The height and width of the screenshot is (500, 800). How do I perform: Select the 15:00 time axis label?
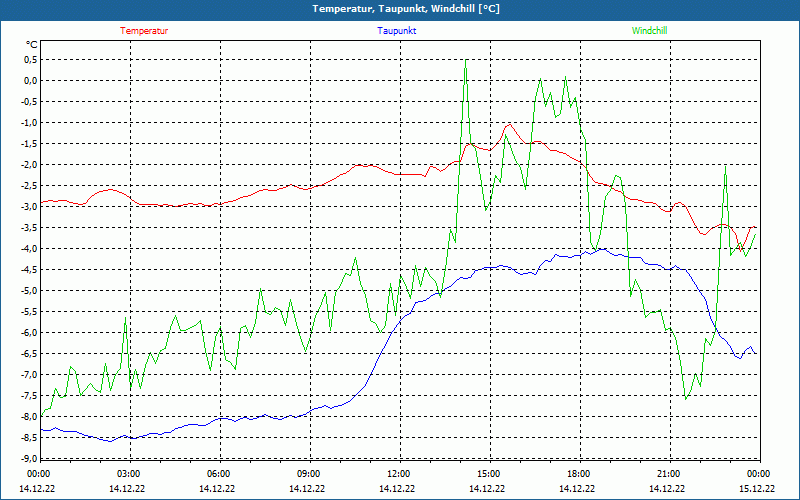click(x=488, y=474)
